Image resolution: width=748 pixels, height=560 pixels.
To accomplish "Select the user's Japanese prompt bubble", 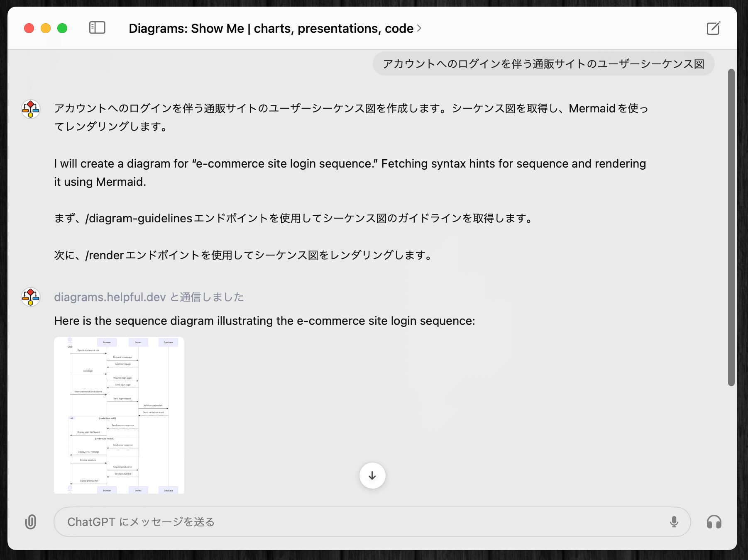I will pos(543,64).
